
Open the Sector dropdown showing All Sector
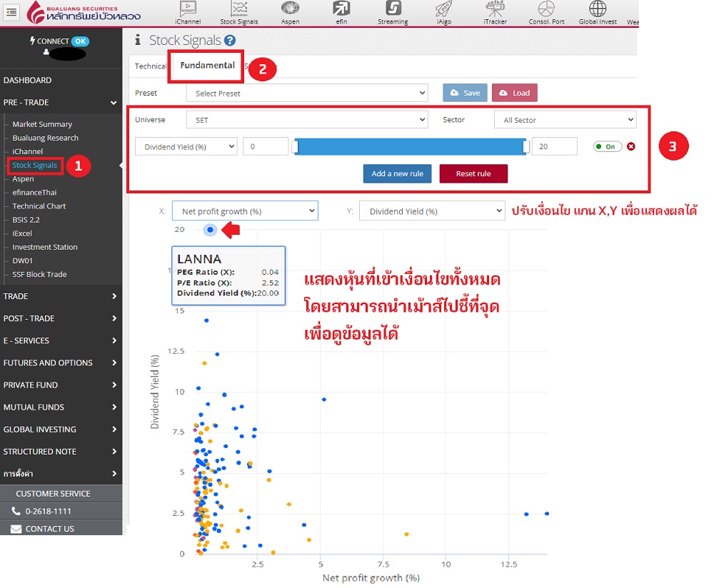click(x=565, y=120)
